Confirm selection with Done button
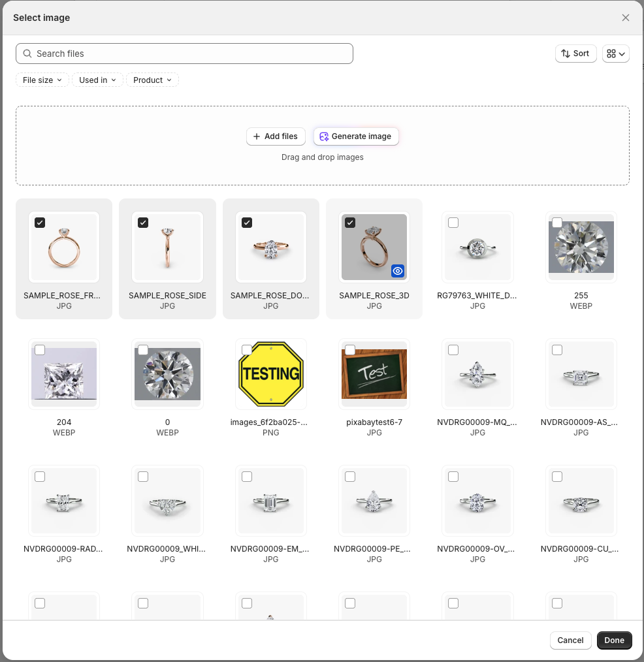This screenshot has width=644, height=662. pyautogui.click(x=614, y=640)
